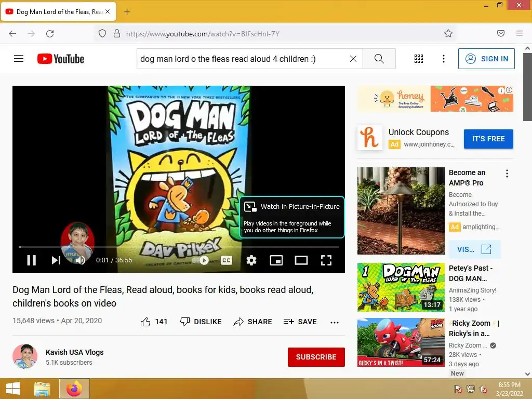This screenshot has height=399, width=532.
Task: Close the Dog Man YouTube tab
Action: pos(108,11)
